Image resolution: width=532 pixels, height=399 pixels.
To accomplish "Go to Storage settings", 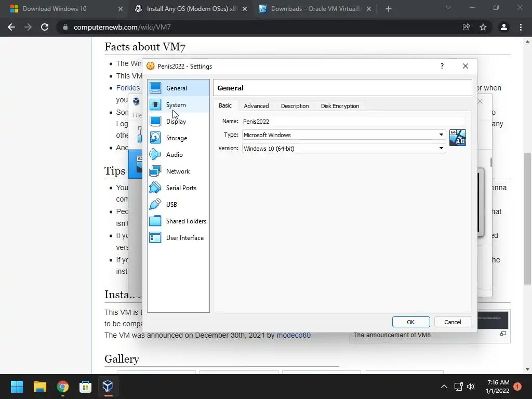I will (179, 138).
